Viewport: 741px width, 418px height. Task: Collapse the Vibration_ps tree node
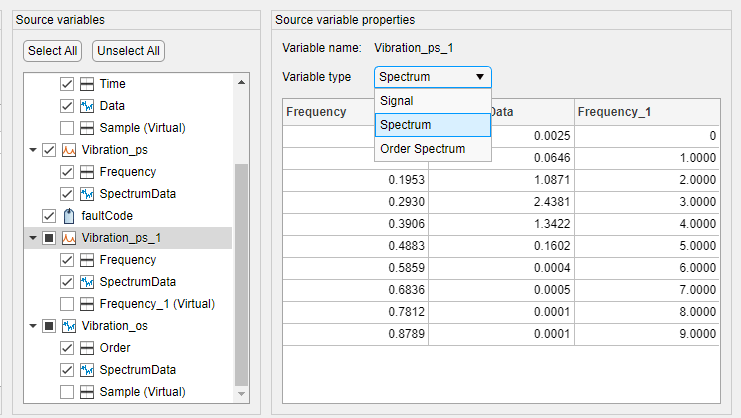32,150
